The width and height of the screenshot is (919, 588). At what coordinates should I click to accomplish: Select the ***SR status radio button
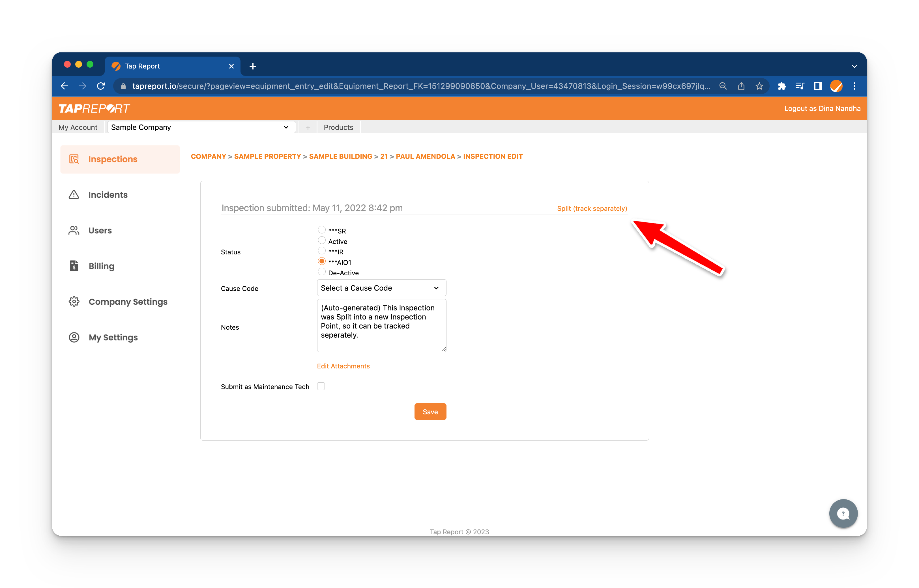coord(321,230)
